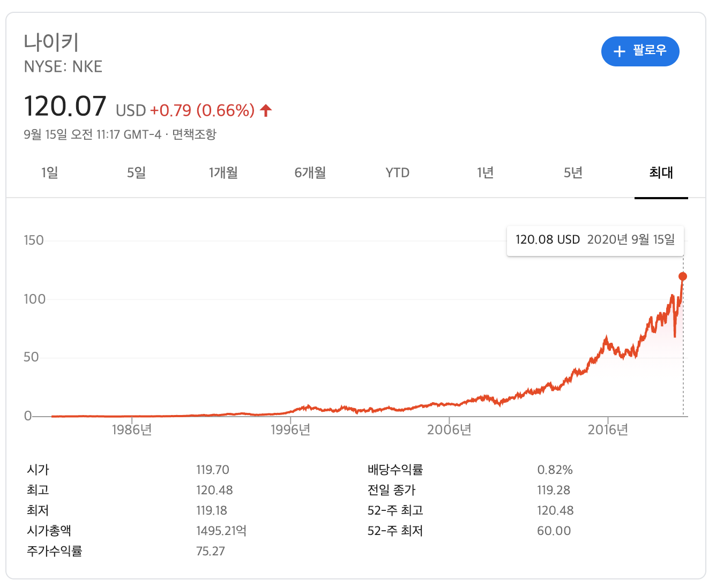
Task: Show the 1년 chart range
Action: click(x=485, y=172)
